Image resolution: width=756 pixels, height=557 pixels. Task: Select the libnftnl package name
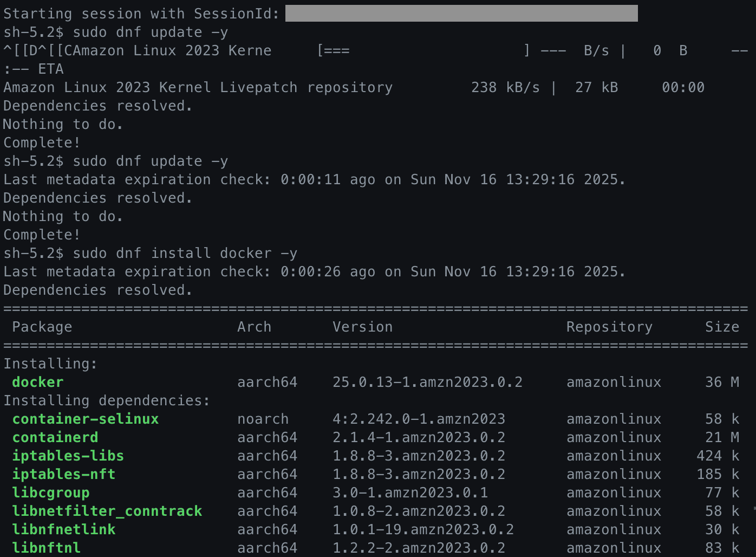pyautogui.click(x=47, y=548)
